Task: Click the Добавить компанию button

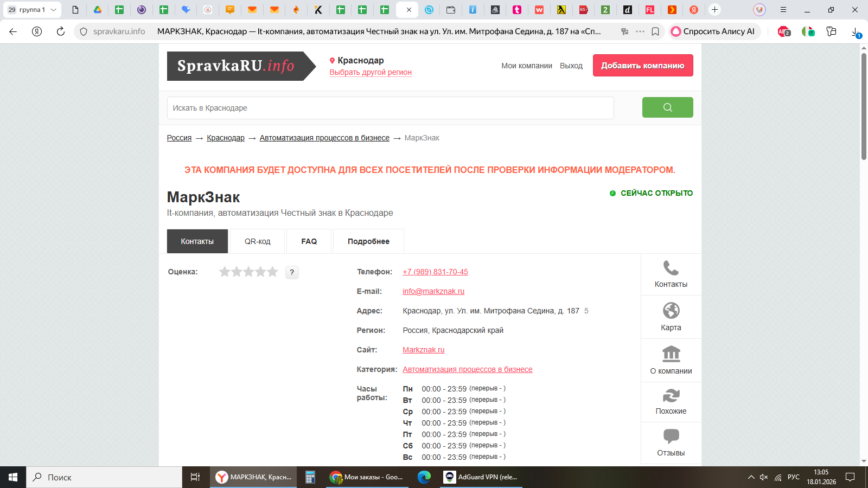Action: (x=643, y=66)
